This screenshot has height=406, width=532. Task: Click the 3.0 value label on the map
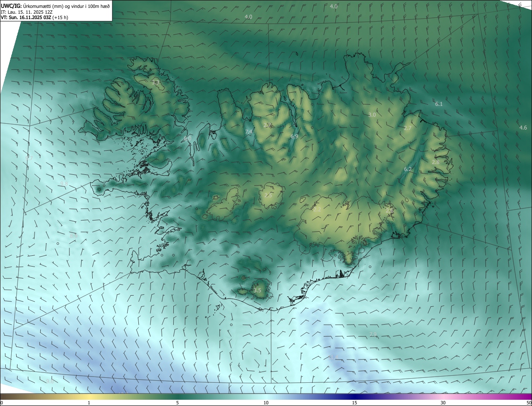point(372,115)
